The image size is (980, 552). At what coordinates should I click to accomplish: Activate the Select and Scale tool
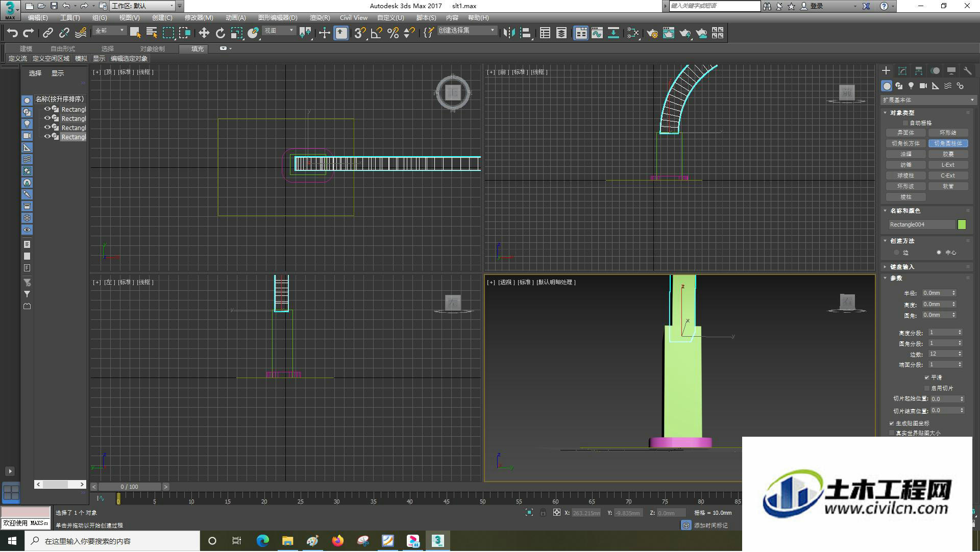[x=236, y=33]
